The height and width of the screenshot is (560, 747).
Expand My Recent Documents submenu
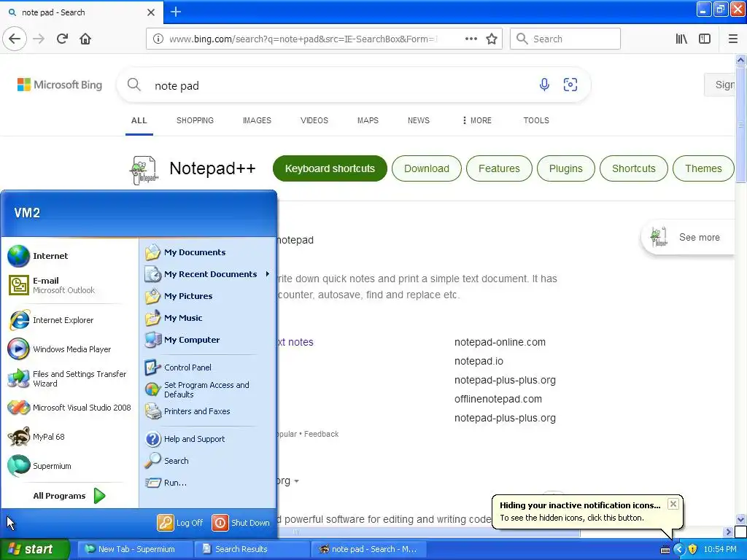pos(208,274)
